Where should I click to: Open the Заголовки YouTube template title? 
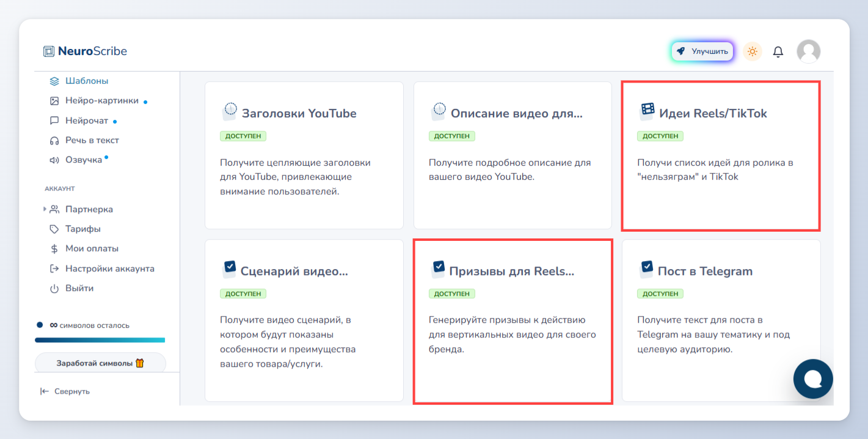[299, 113]
